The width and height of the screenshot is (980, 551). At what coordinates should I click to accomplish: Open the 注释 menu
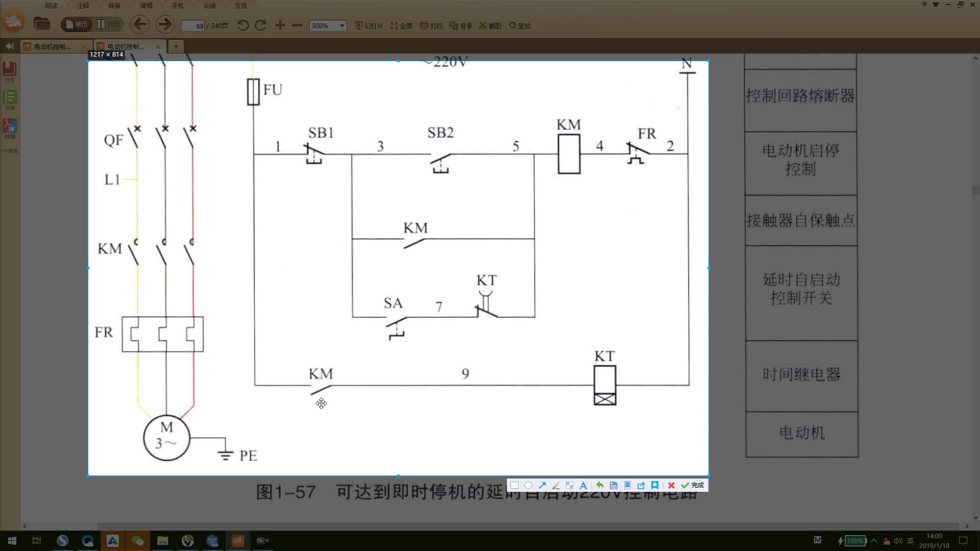pos(83,6)
